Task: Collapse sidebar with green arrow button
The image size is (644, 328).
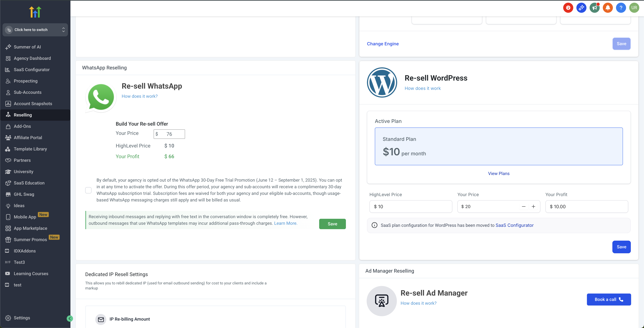Action: (x=70, y=319)
